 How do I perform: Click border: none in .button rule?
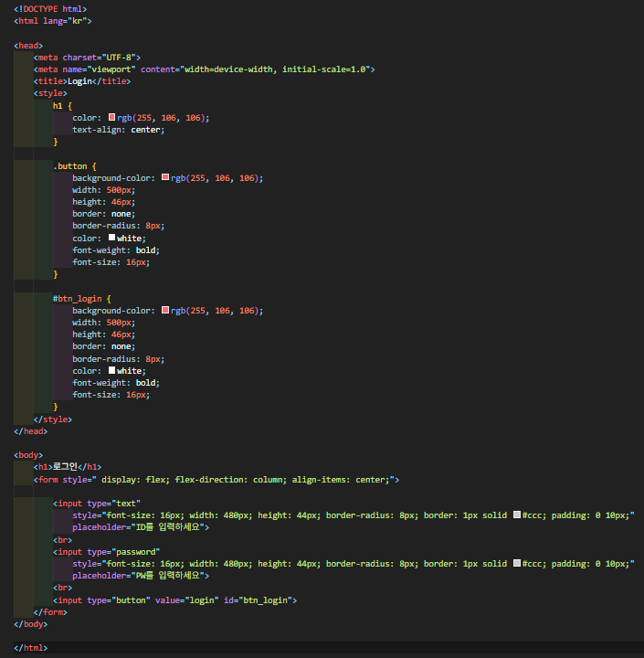[103, 214]
